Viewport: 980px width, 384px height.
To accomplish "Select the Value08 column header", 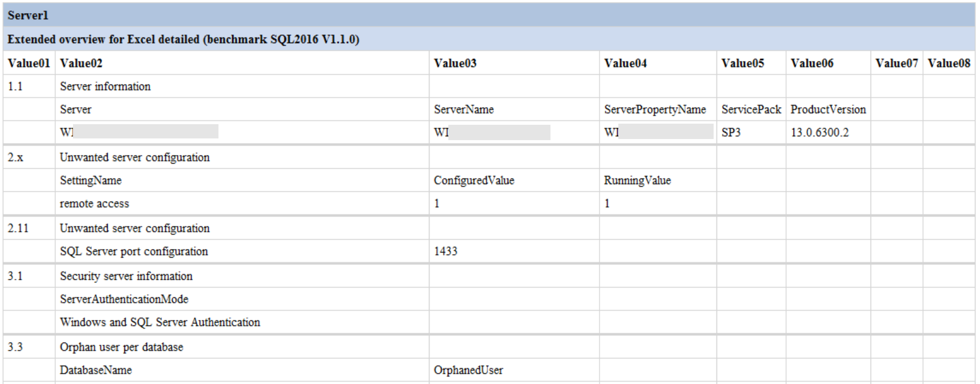I will coord(949,63).
